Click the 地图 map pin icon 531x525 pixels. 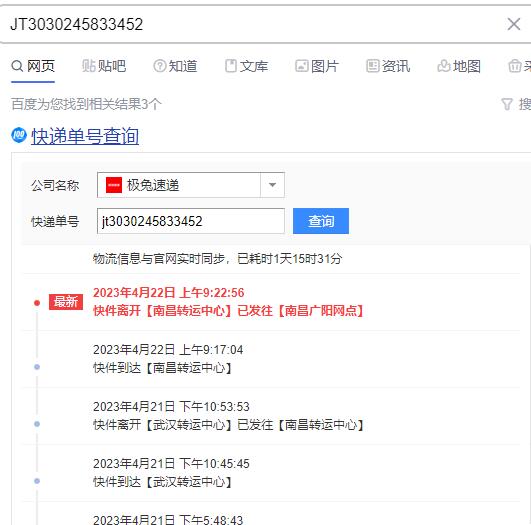pos(444,66)
